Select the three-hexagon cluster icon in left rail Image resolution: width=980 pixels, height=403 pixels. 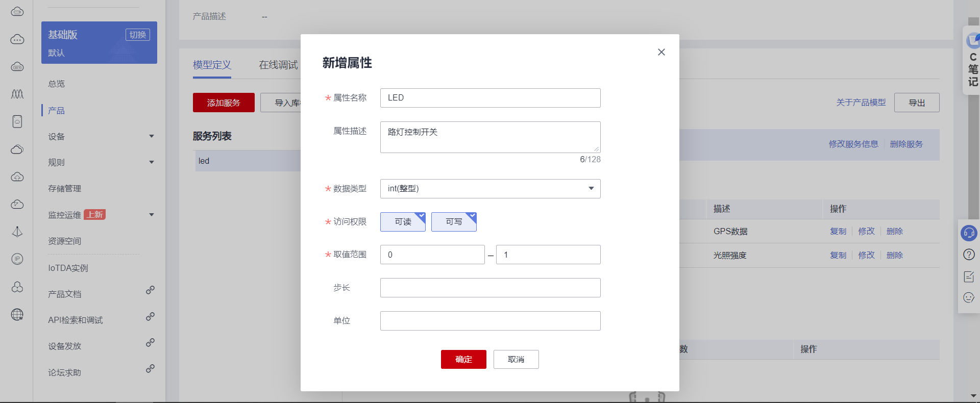point(17,287)
